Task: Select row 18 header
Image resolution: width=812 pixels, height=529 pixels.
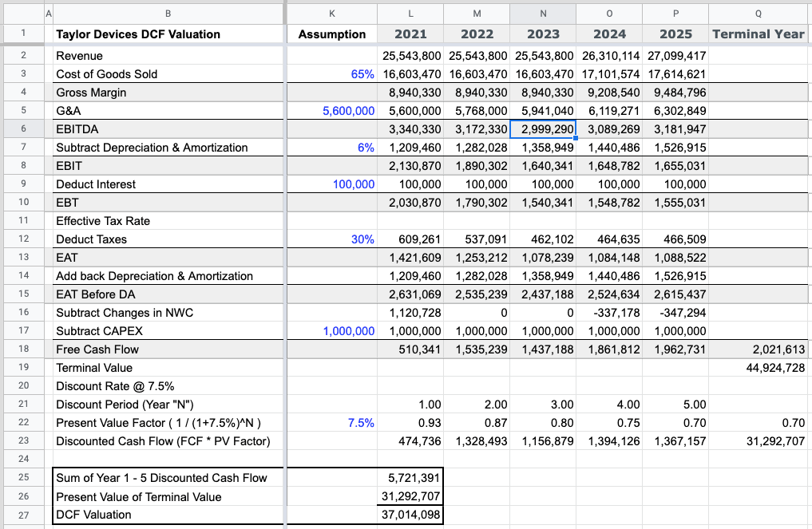Action: [23, 349]
